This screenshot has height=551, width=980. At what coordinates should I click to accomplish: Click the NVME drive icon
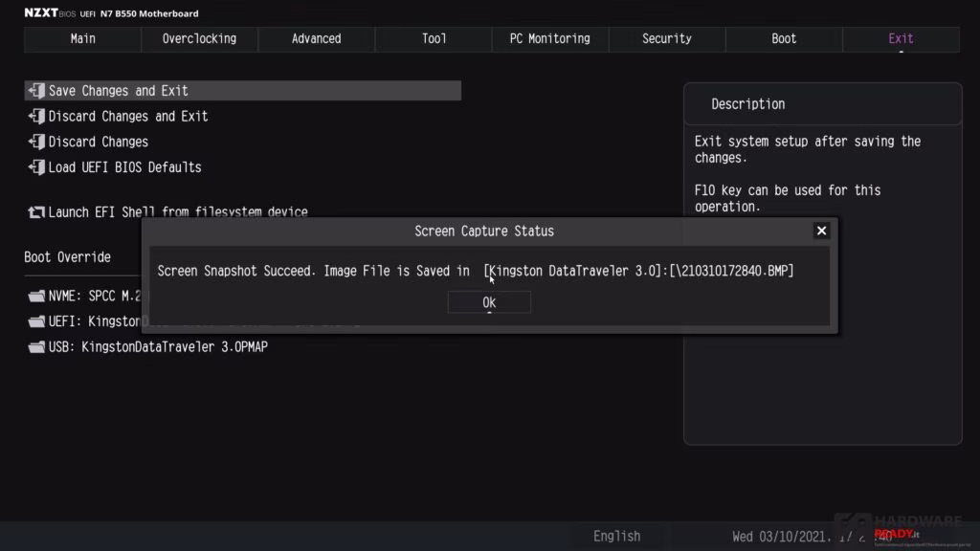pos(36,297)
